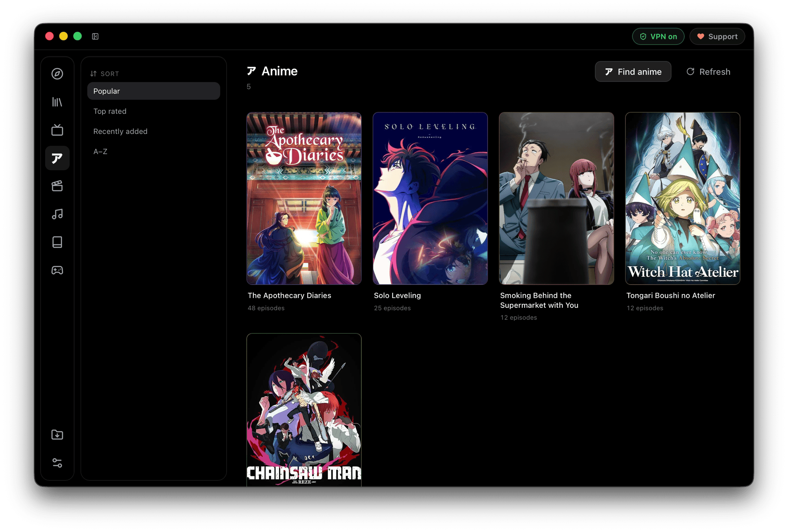Click the 48 episodes label
788x532 pixels.
coord(266,308)
